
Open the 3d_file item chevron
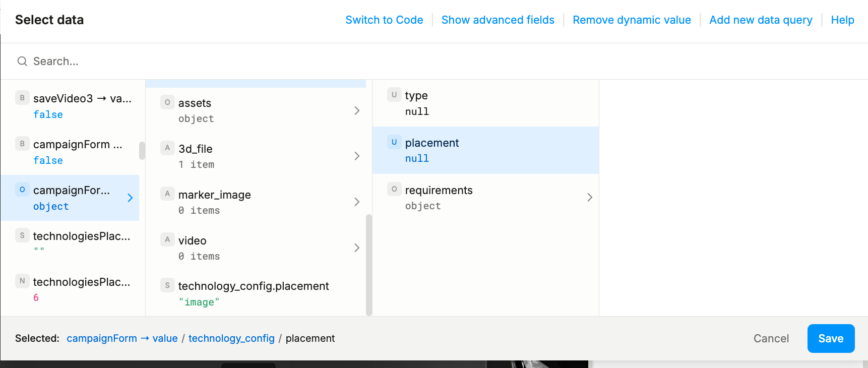click(357, 156)
